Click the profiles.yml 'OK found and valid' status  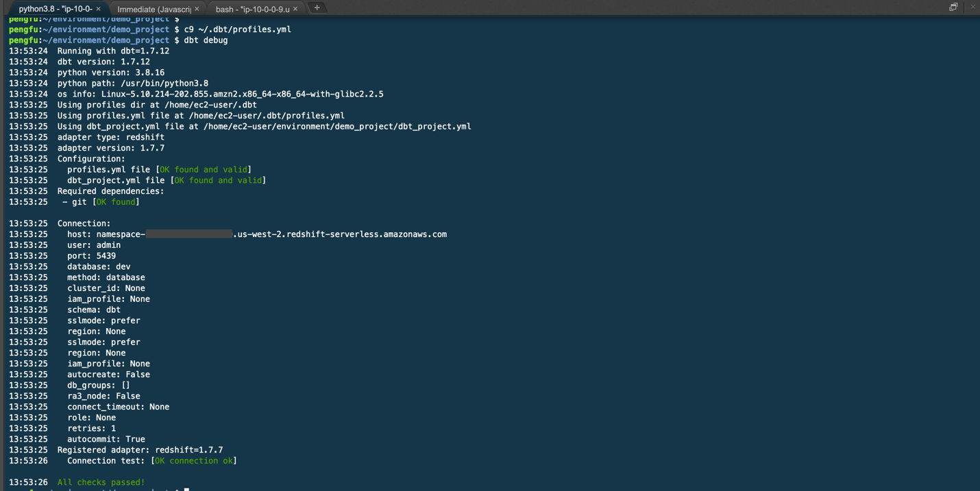point(204,170)
